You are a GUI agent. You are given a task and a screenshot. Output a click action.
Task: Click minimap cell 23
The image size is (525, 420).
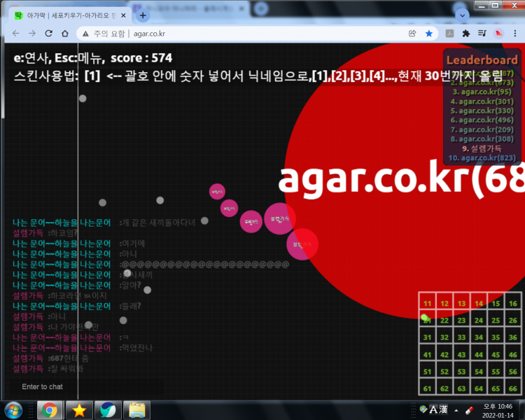click(462, 318)
